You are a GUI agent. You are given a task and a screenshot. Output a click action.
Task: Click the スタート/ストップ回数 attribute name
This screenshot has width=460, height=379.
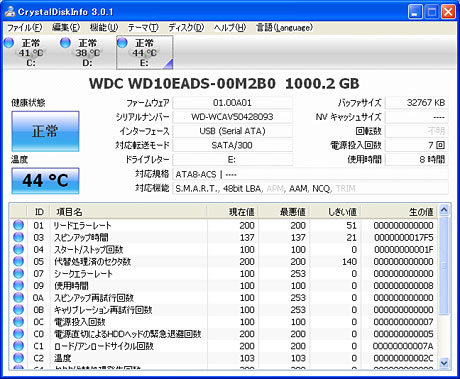tap(89, 249)
